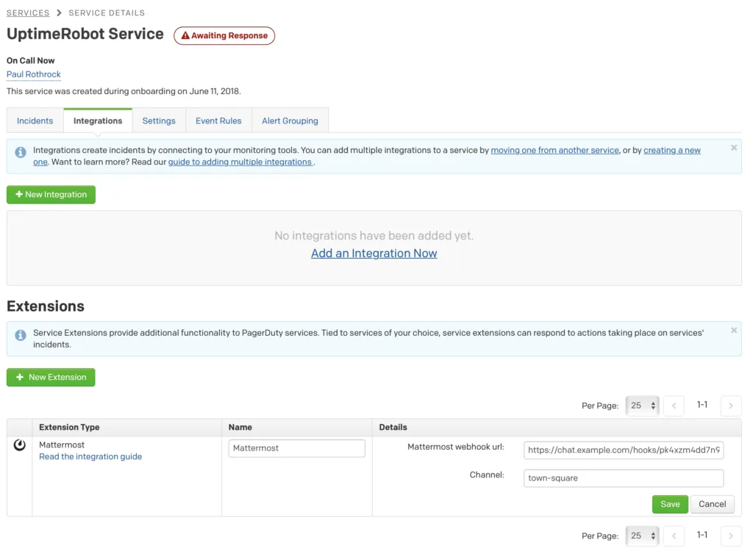The width and height of the screenshot is (753, 560).
Task: Focus the Channel input field
Action: pyautogui.click(x=624, y=478)
